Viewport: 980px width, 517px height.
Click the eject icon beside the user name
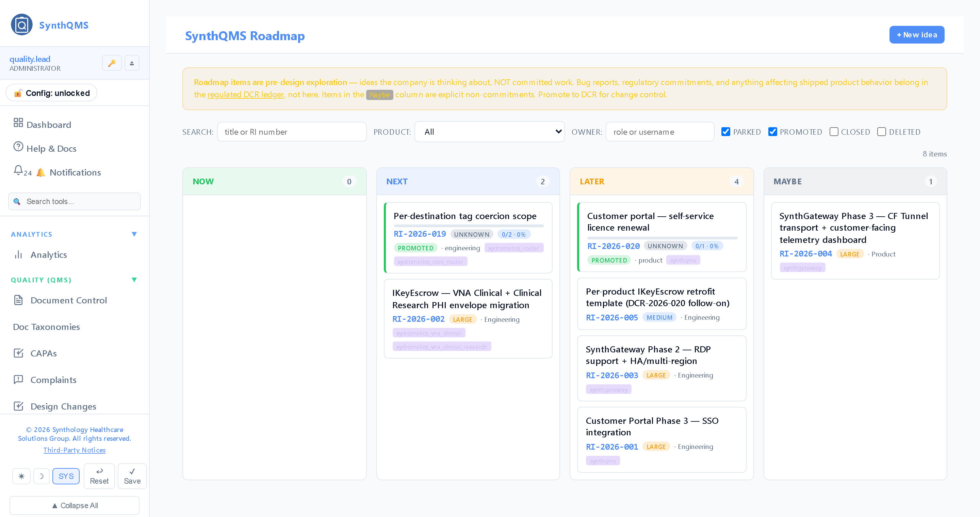132,63
